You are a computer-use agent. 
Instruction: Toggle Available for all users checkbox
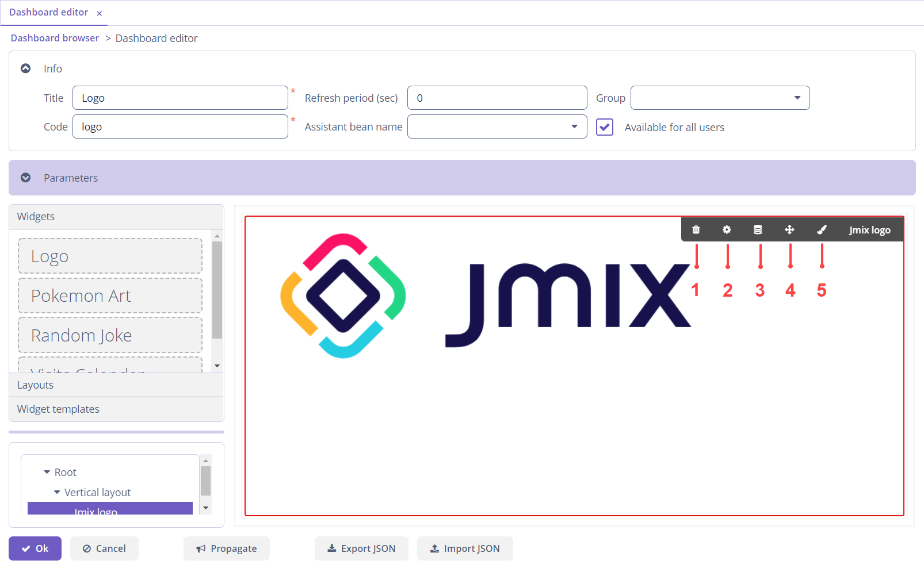[605, 127]
